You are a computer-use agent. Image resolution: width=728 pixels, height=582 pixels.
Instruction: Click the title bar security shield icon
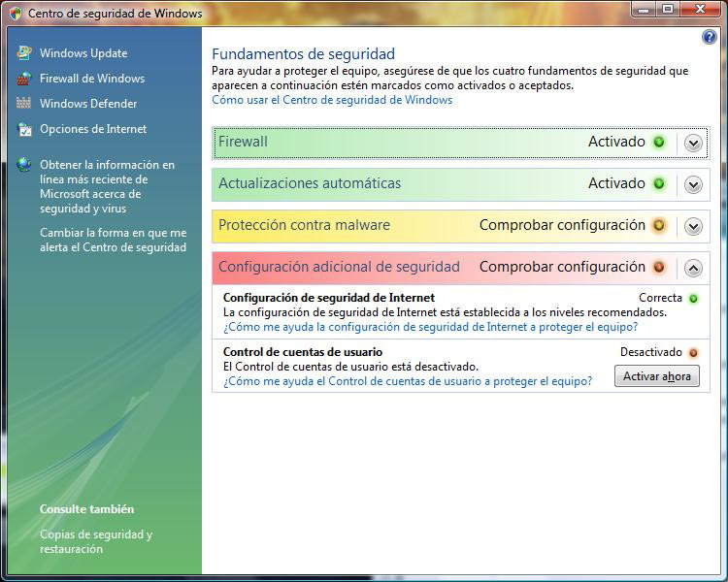pos(15,14)
